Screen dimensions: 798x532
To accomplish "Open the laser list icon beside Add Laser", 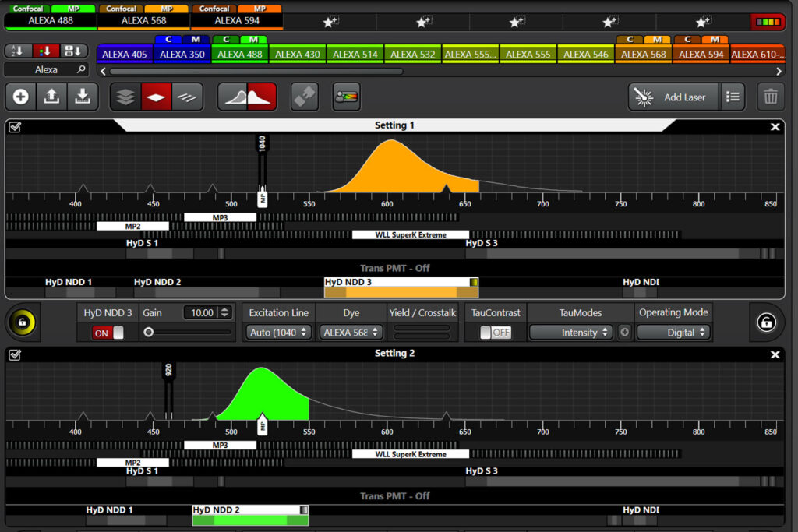I will [733, 97].
